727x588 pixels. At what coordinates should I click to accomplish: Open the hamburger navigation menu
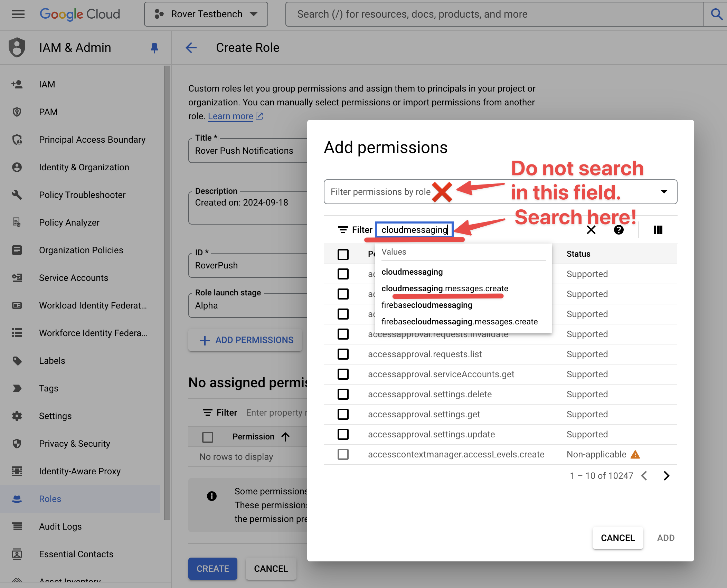click(18, 14)
